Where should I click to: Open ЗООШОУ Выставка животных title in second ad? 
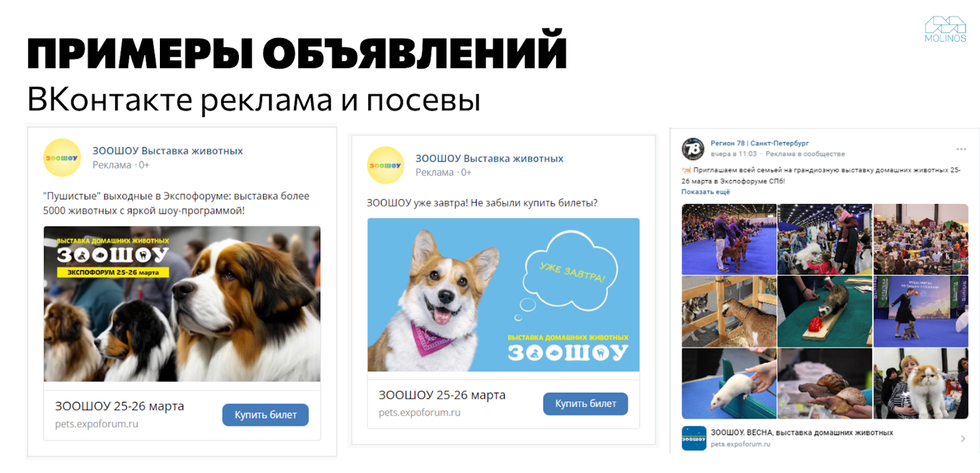click(x=489, y=158)
